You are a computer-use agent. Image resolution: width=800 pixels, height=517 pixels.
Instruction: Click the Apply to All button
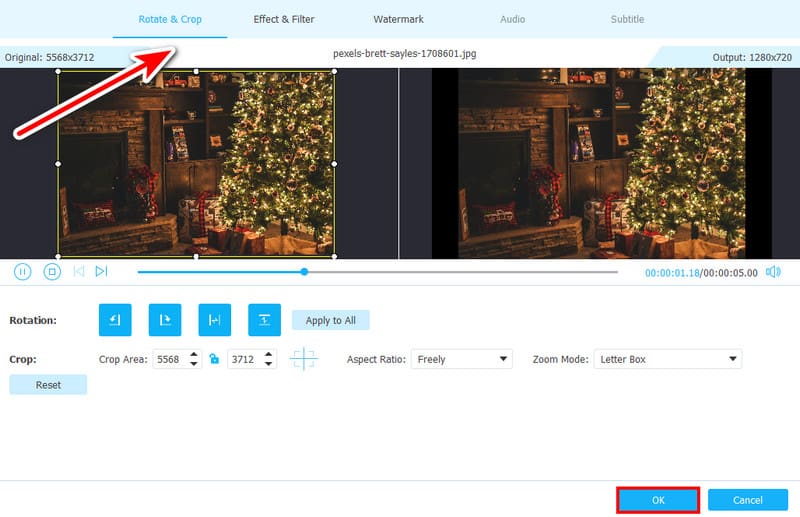point(331,320)
